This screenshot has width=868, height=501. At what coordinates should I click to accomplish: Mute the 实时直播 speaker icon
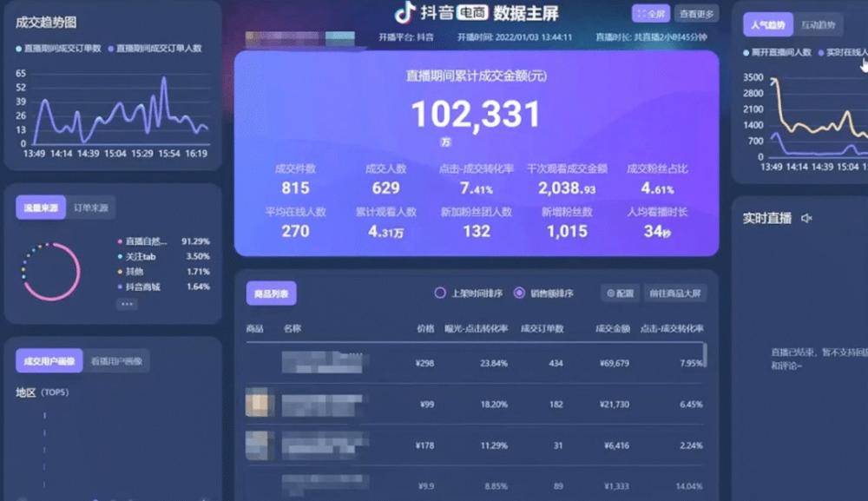click(x=806, y=218)
